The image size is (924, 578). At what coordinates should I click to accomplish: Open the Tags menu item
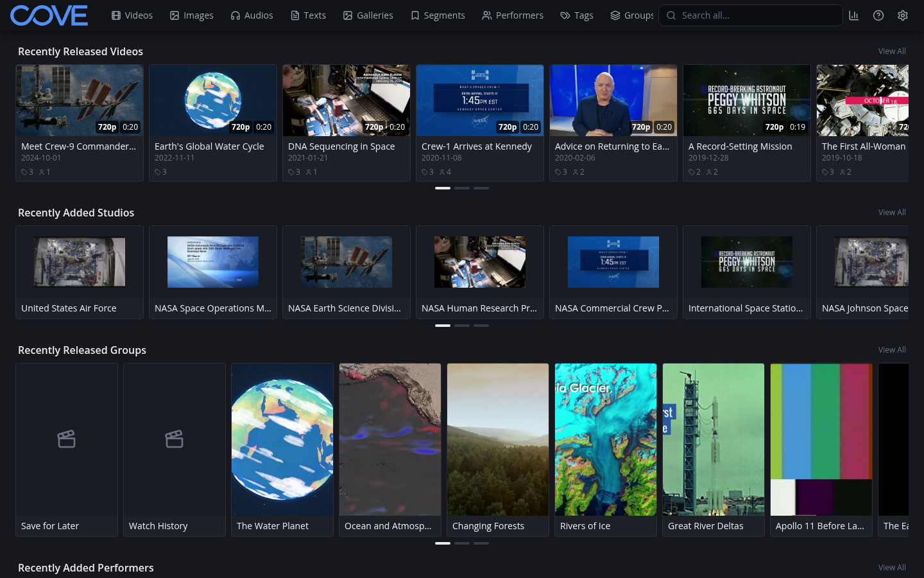coord(576,15)
